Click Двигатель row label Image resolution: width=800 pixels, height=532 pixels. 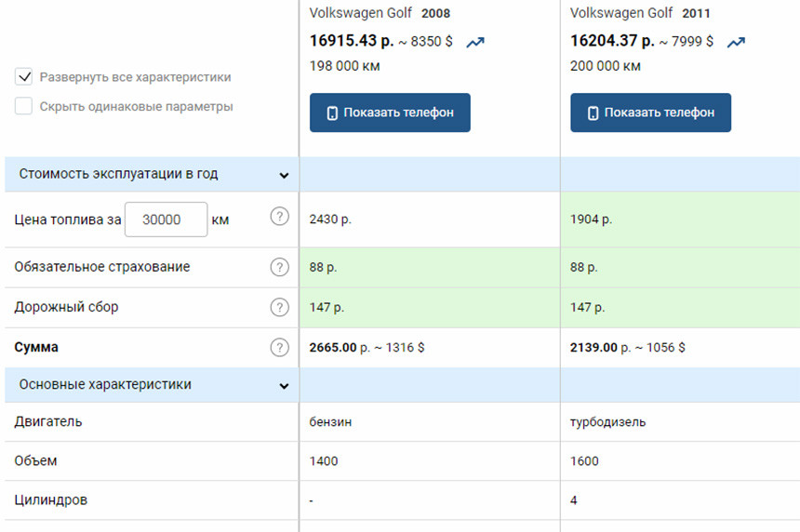pos(48,422)
